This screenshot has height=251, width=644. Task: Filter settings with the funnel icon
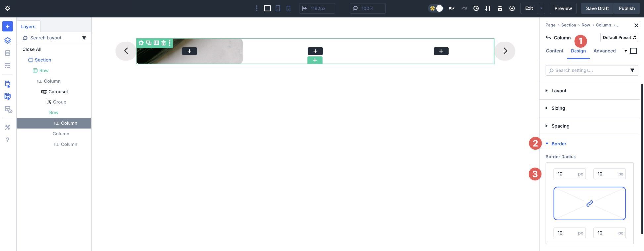pyautogui.click(x=632, y=70)
